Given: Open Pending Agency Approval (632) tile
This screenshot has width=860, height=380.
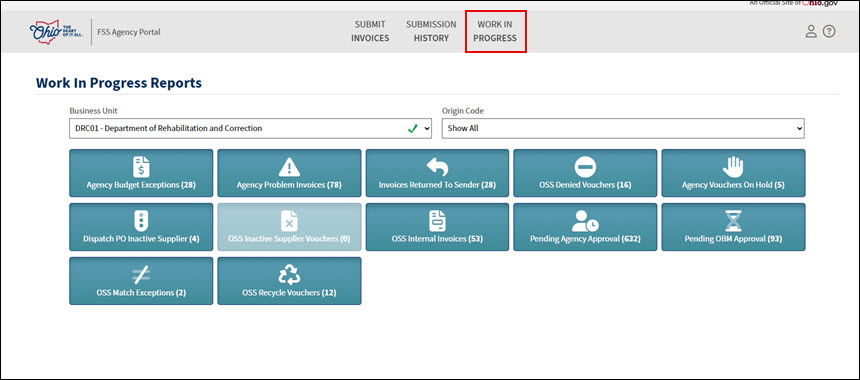Looking at the screenshot, I should click(x=585, y=227).
